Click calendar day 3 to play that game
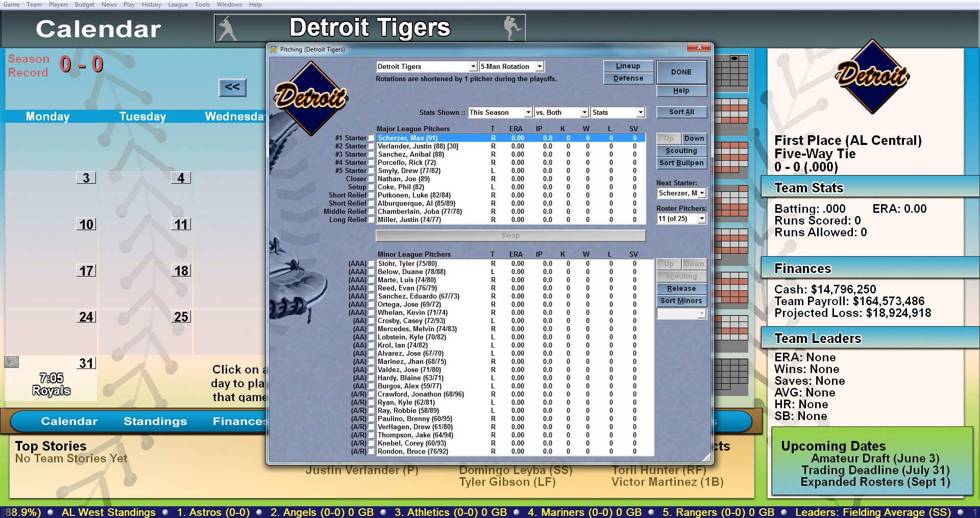Image resolution: width=980 pixels, height=518 pixels. point(87,178)
